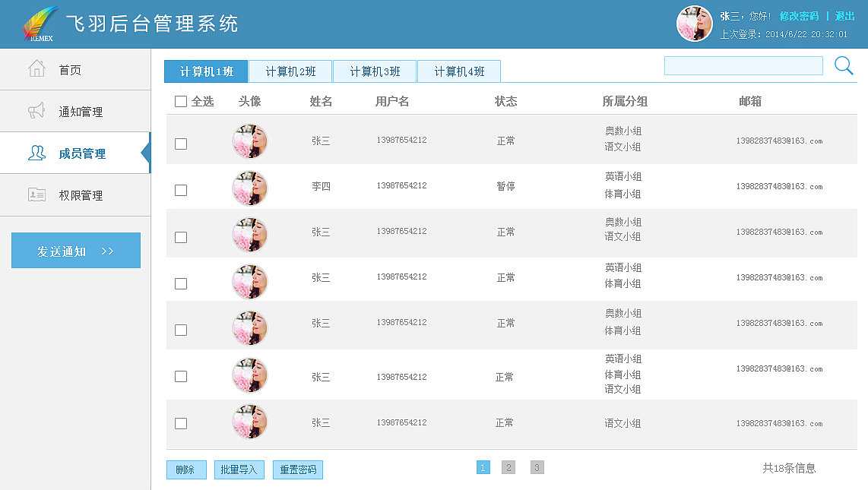Click last row's 语文小组 group

pos(622,423)
